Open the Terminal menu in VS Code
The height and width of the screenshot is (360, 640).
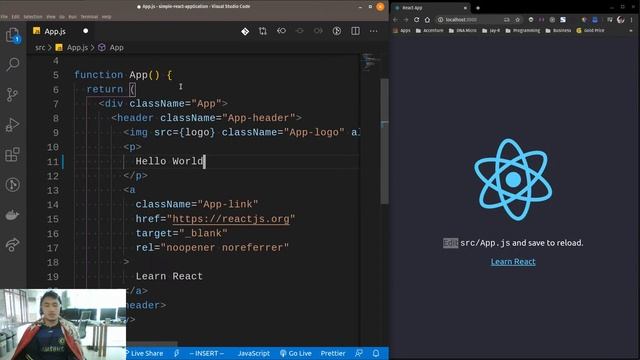click(x=89, y=17)
